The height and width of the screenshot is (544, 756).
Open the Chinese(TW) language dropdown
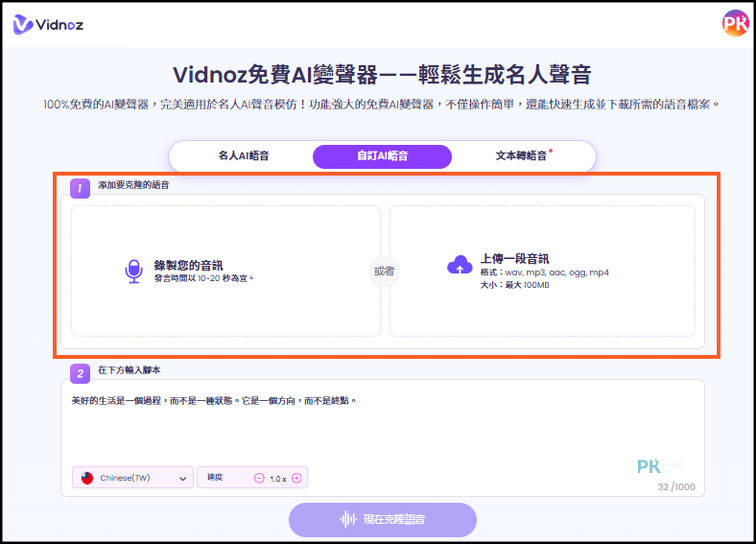[132, 478]
